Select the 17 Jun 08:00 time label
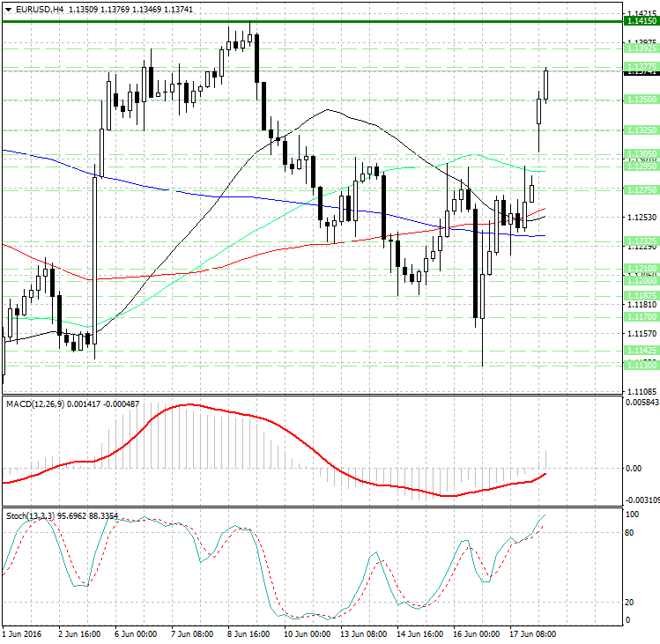The image size is (660, 644). click(x=532, y=634)
